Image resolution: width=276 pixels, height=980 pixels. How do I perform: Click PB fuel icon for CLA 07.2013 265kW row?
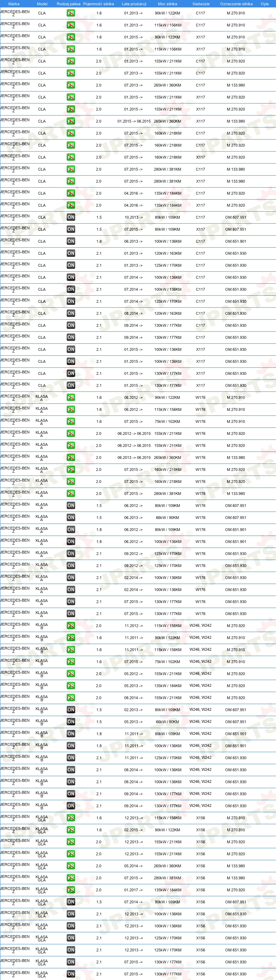pyautogui.click(x=71, y=85)
